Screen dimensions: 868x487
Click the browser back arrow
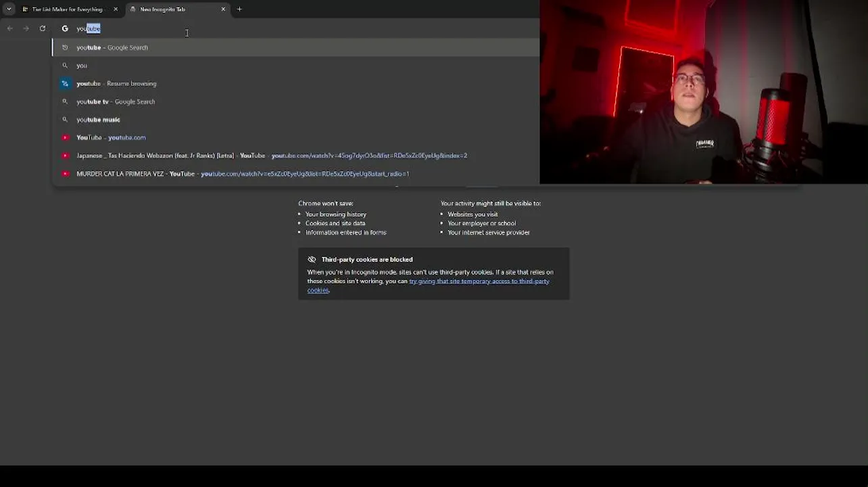pos(9,28)
